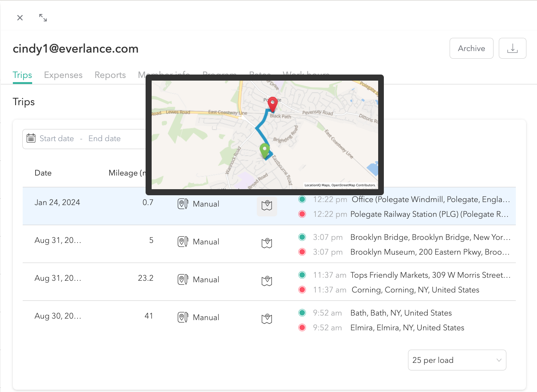Click the calendar icon in date filter
537x392 pixels.
31,138
